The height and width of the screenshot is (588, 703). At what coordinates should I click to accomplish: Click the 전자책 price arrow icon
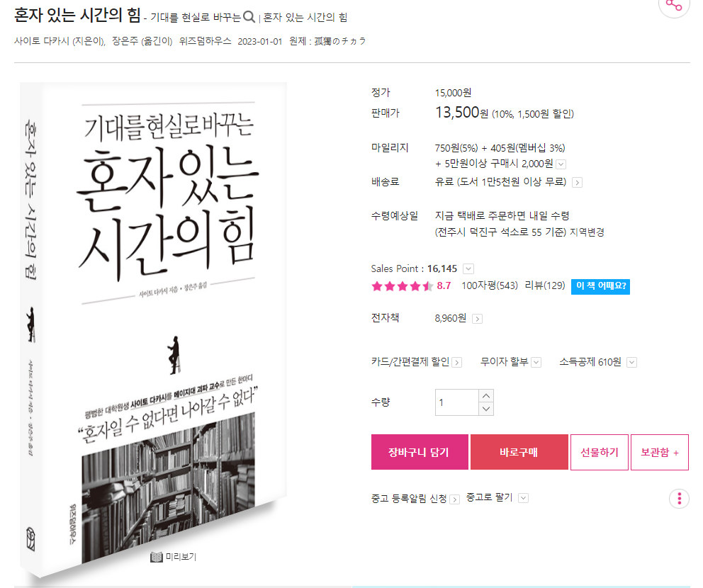(478, 319)
